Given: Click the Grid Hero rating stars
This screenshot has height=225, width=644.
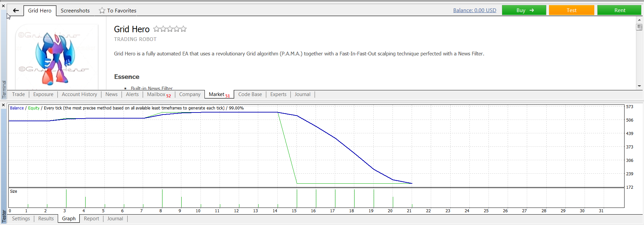Looking at the screenshot, I should click(170, 29).
